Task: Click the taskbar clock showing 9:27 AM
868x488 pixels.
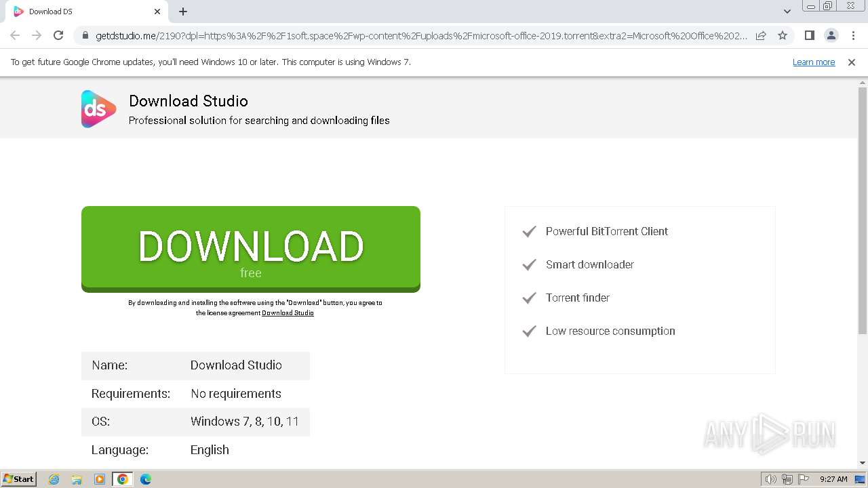Action: pyautogui.click(x=833, y=479)
